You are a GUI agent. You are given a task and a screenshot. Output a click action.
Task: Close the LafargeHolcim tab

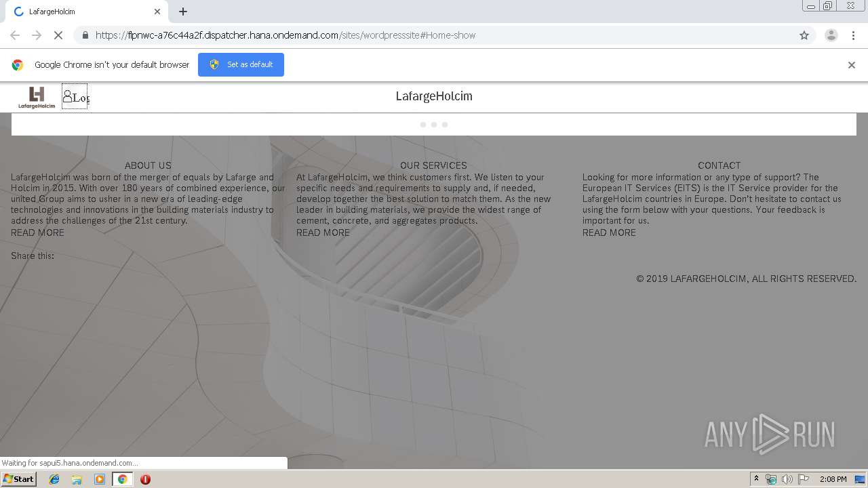157,12
